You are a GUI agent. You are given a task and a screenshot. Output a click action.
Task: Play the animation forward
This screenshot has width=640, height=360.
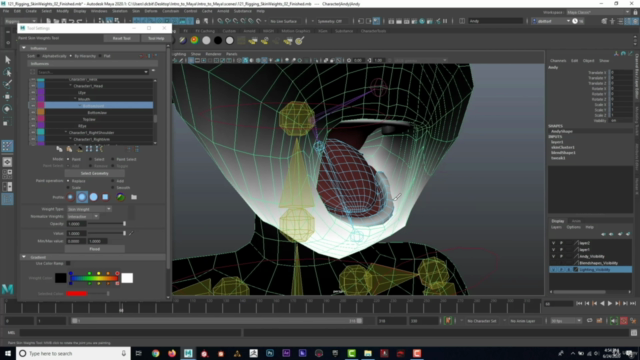tap(610, 304)
